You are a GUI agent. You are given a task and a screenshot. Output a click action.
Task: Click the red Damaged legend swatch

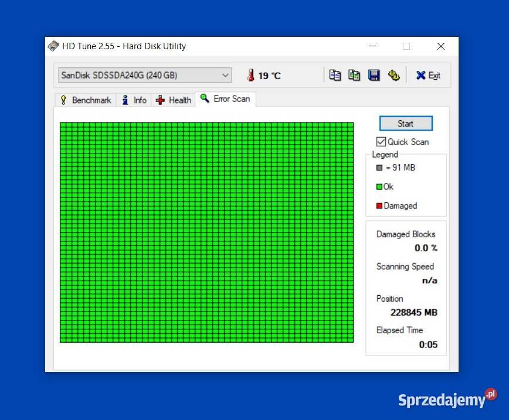click(379, 206)
